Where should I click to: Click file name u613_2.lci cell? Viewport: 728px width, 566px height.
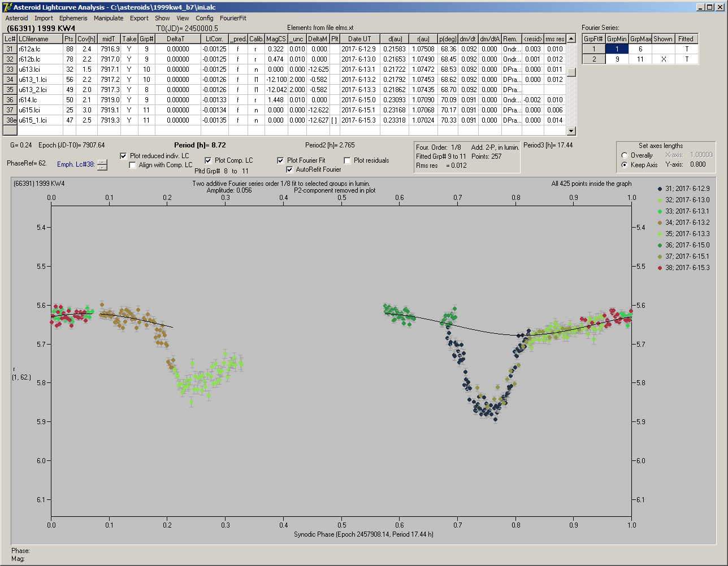[x=40, y=90]
